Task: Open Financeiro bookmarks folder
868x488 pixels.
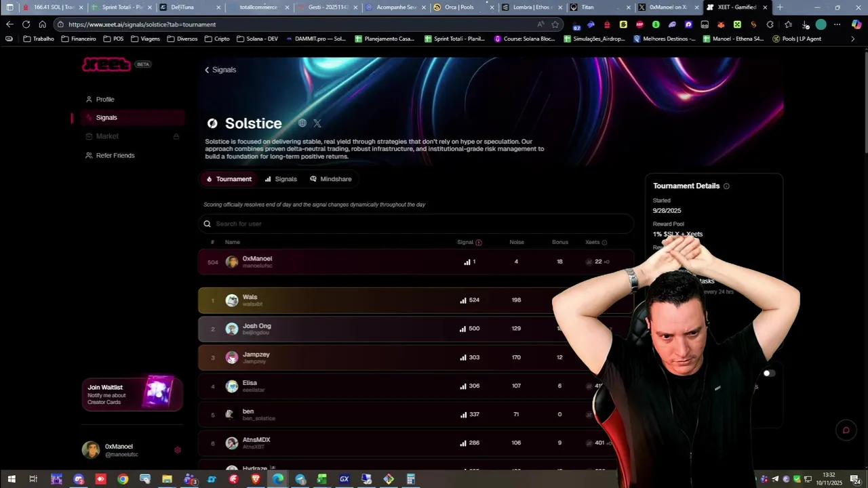Action: click(x=79, y=39)
